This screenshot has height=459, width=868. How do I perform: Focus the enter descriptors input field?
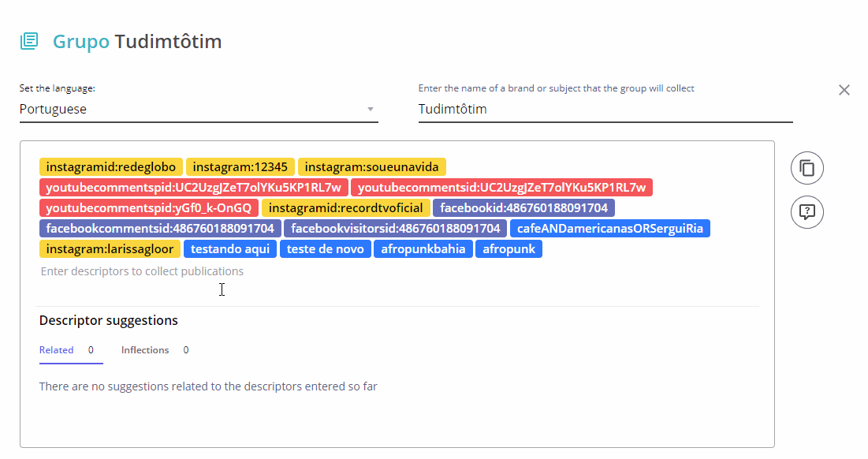[315, 271]
